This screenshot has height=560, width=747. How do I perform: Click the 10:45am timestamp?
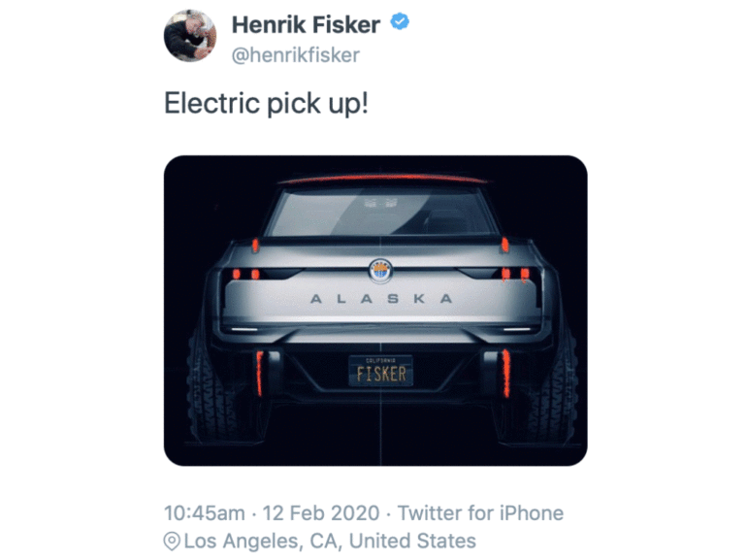[x=205, y=513]
